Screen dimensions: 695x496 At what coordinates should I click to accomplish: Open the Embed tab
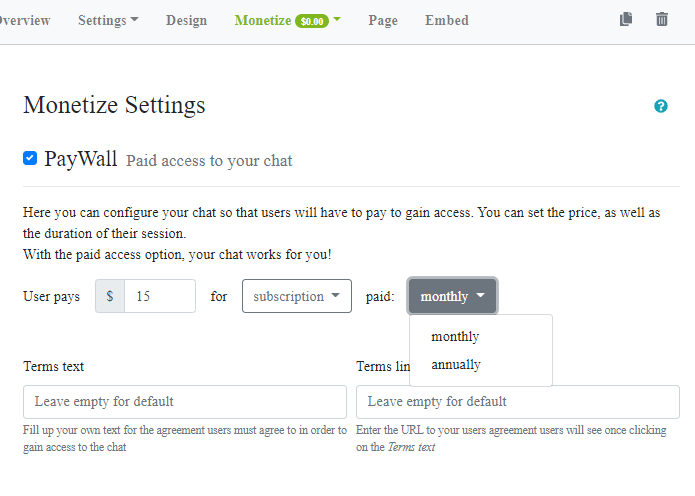[x=446, y=20]
